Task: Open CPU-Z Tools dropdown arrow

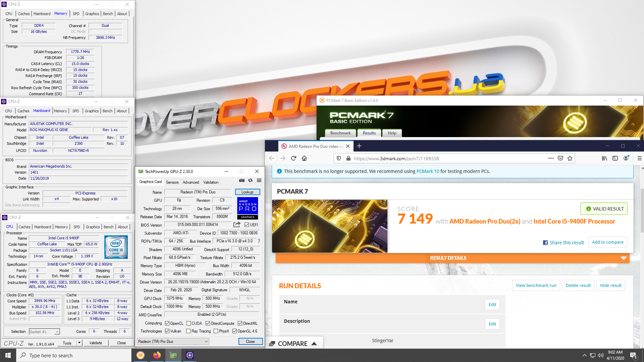Action: point(79,343)
